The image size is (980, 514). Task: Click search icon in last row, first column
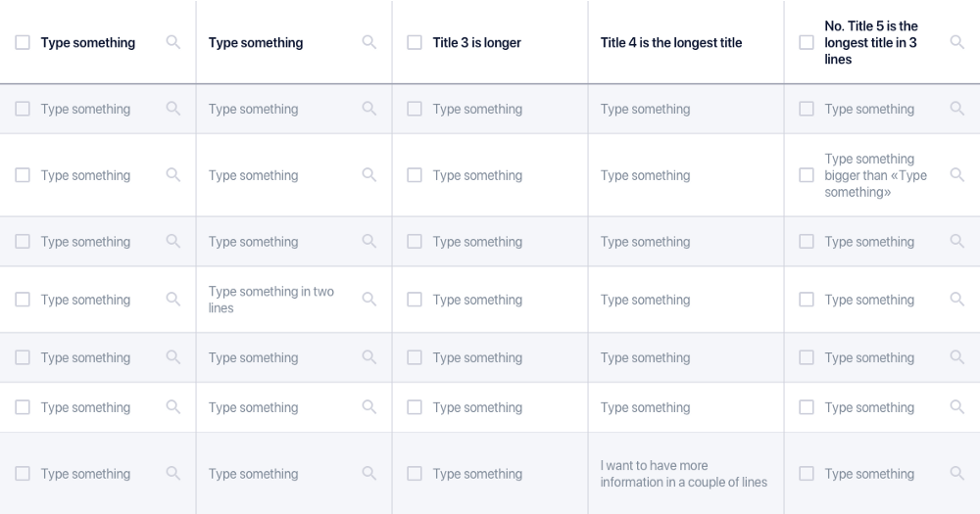point(173,474)
